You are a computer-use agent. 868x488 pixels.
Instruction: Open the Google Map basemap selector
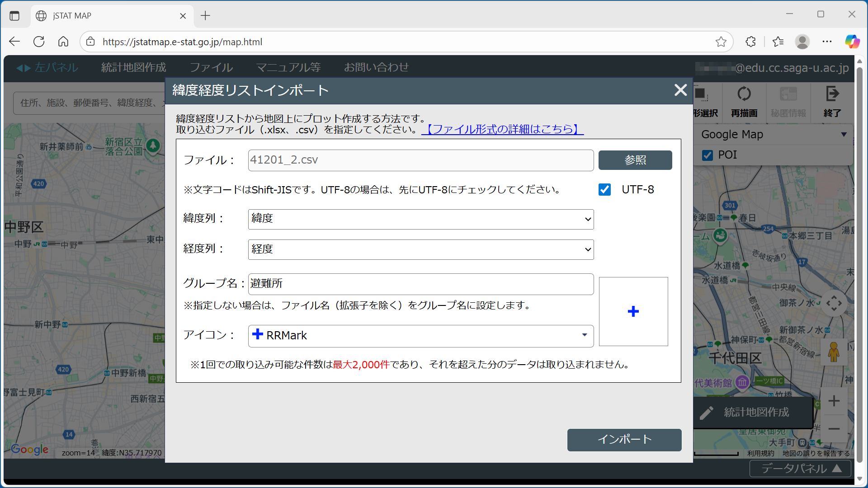[773, 135]
